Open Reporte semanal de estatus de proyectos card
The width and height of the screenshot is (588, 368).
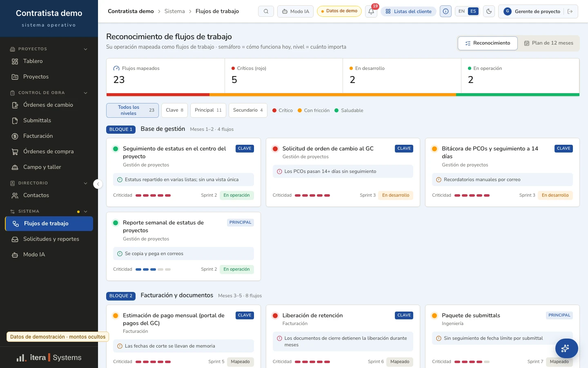point(183,247)
